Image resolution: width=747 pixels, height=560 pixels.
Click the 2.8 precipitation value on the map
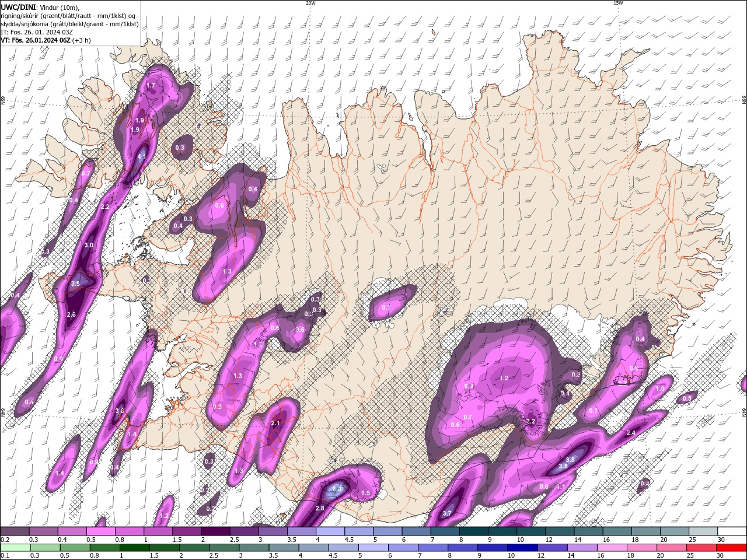click(320, 509)
